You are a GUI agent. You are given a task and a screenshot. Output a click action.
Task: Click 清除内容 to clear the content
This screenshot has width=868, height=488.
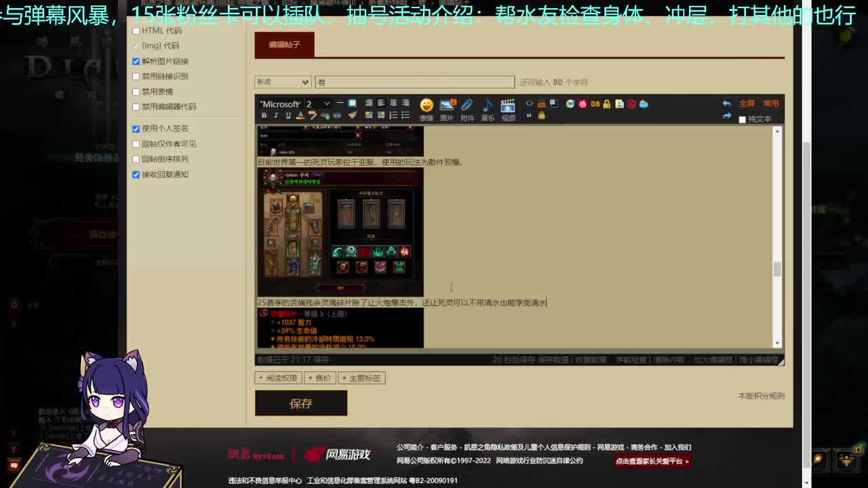click(x=669, y=360)
